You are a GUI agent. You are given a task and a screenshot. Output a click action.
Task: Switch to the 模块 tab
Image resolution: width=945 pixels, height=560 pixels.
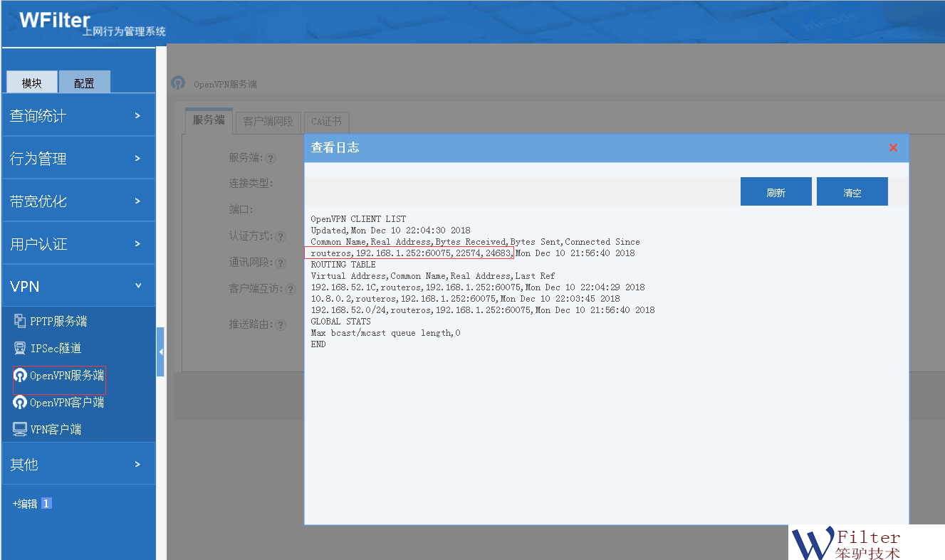coord(31,83)
